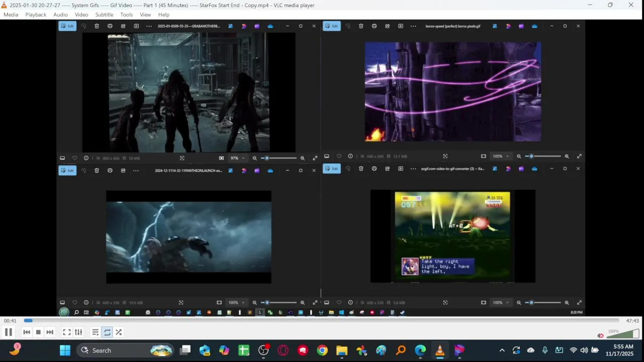The image size is (644, 362).
Task: Click the taskbar Search box
Action: point(126,350)
